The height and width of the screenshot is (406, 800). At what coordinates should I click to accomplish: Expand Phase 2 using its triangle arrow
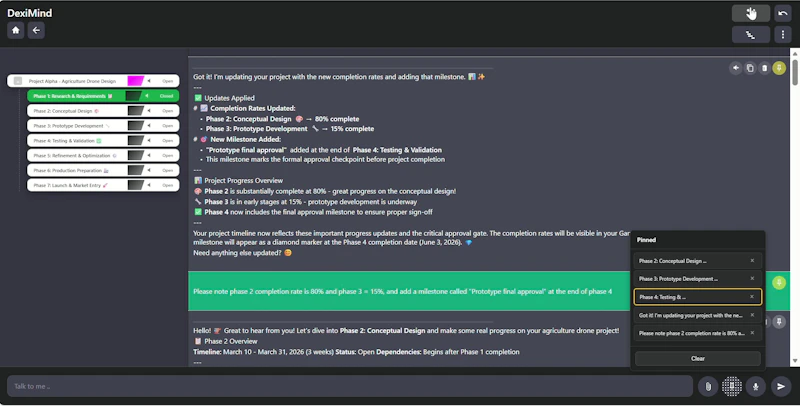[x=149, y=111]
